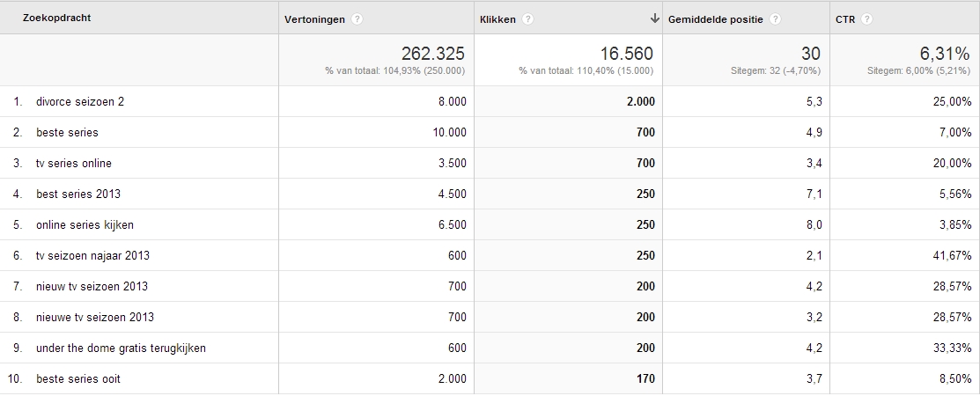Screen dimensions: 980x396
Task: Open help icon next to Vertoningen
Action: [357, 19]
